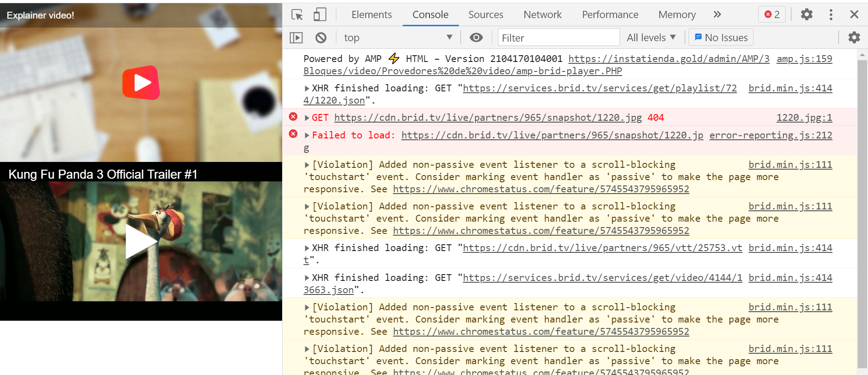Click the error icon on GET 404 row
Screen dimensions: 868x375
pos(293,117)
